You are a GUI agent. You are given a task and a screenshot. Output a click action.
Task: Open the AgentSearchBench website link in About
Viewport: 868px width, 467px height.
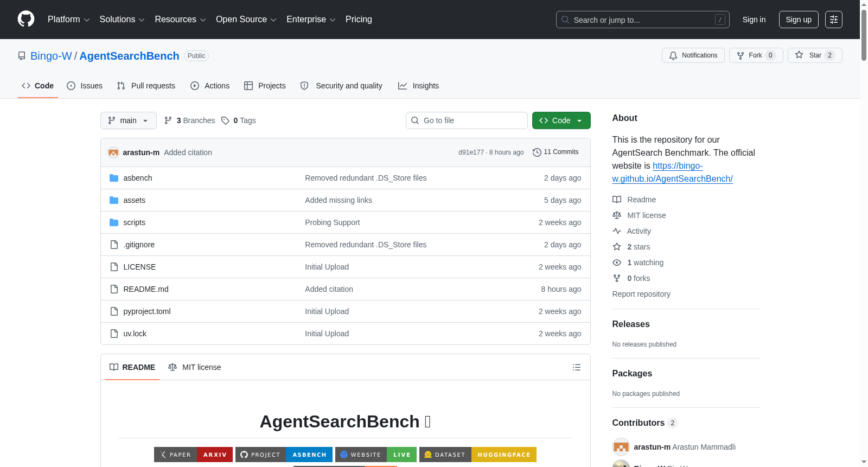pyautogui.click(x=672, y=172)
